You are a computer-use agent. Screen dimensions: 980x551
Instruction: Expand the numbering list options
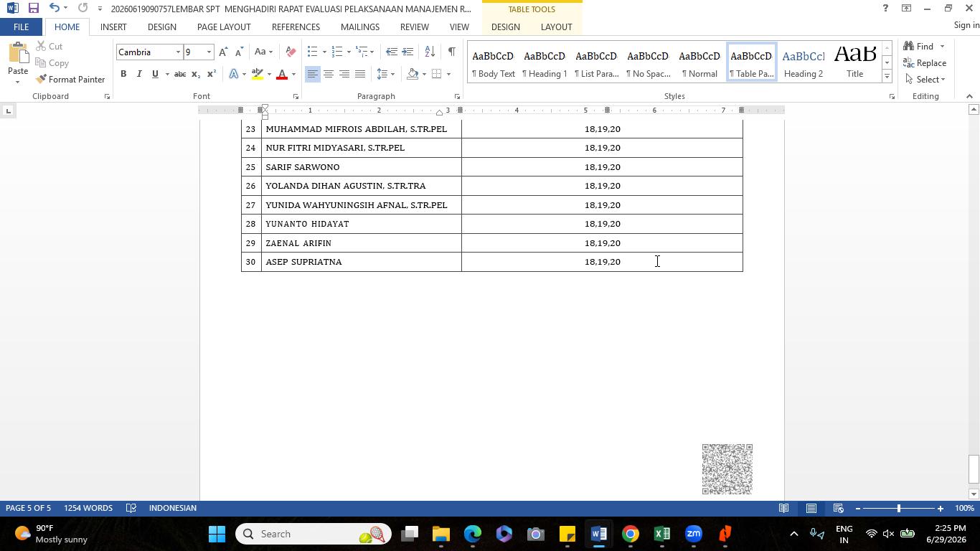pos(349,52)
